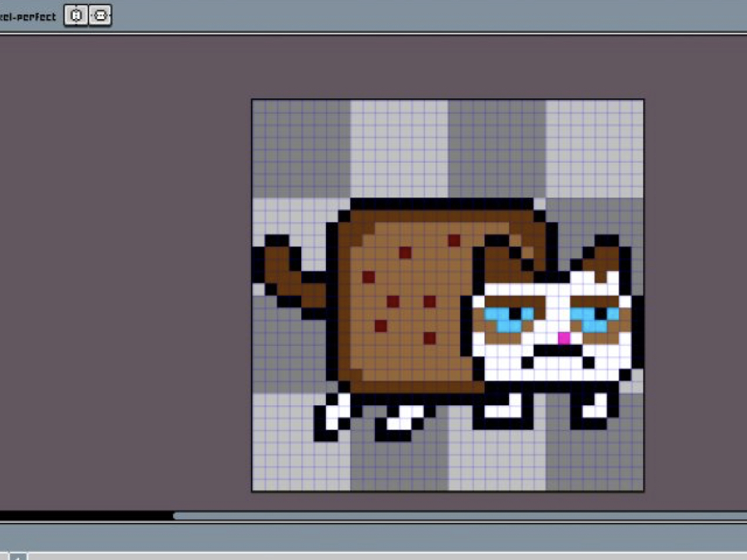Toggle vertical symmetry mode button
747x560 pixels.
click(100, 16)
